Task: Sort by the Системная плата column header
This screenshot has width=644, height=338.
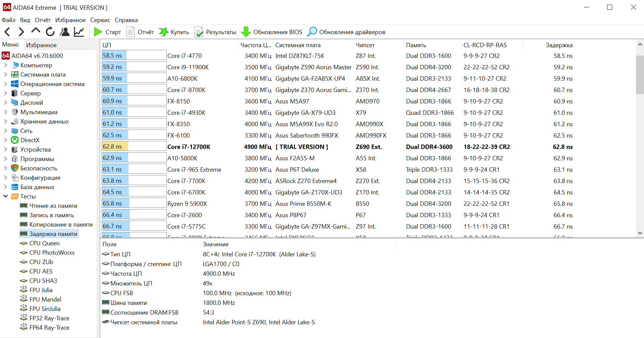Action: 313,45
